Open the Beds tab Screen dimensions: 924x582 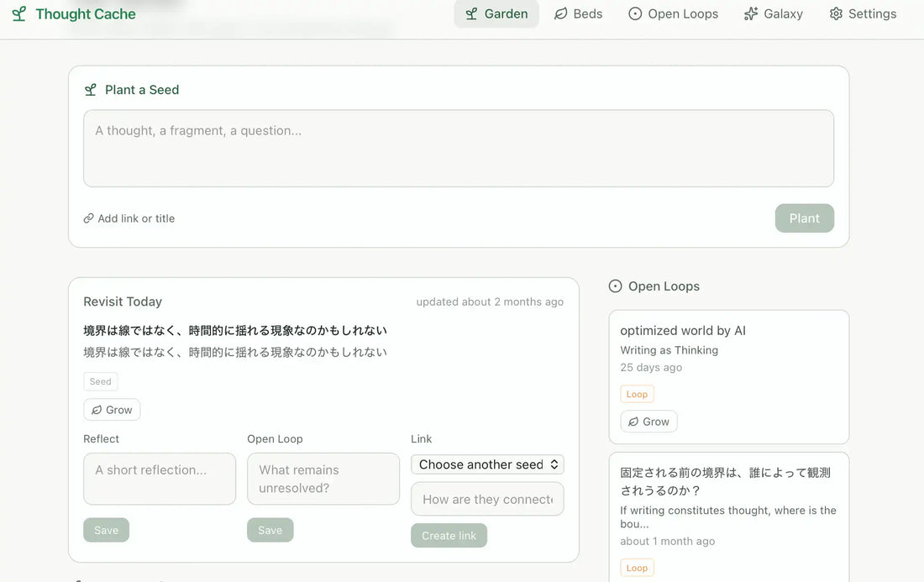click(578, 13)
